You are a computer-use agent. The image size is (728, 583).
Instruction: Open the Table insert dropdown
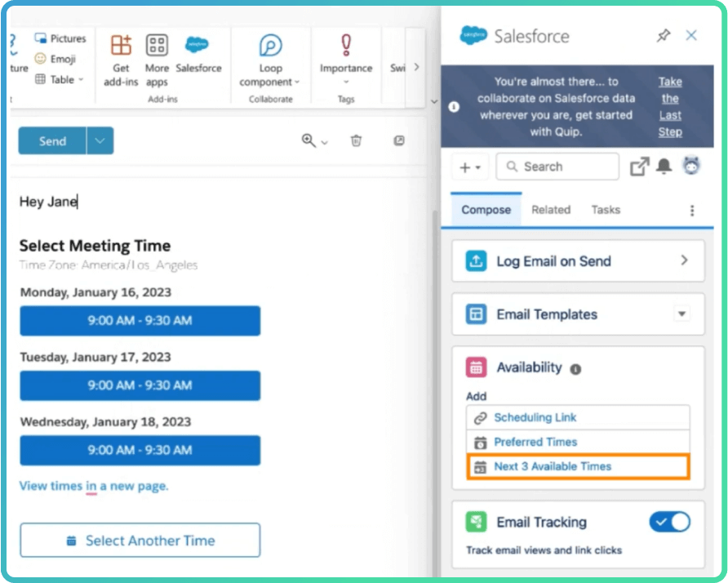click(60, 79)
